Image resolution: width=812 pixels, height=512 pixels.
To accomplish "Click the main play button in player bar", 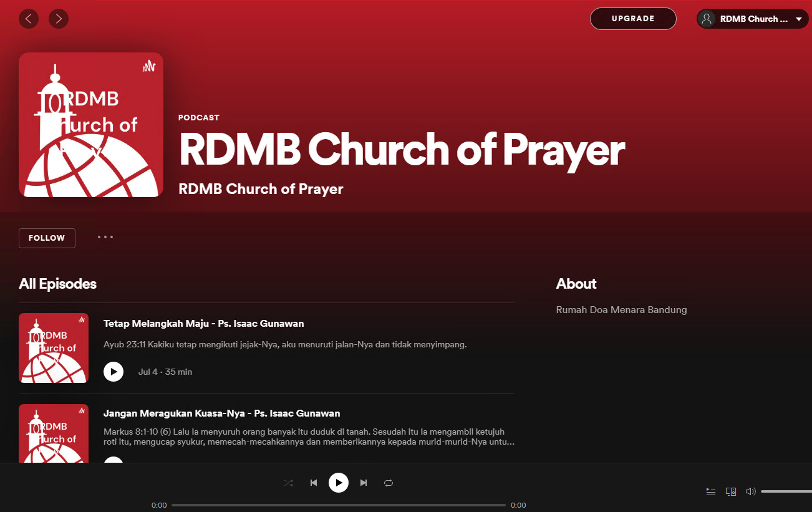I will pos(339,483).
